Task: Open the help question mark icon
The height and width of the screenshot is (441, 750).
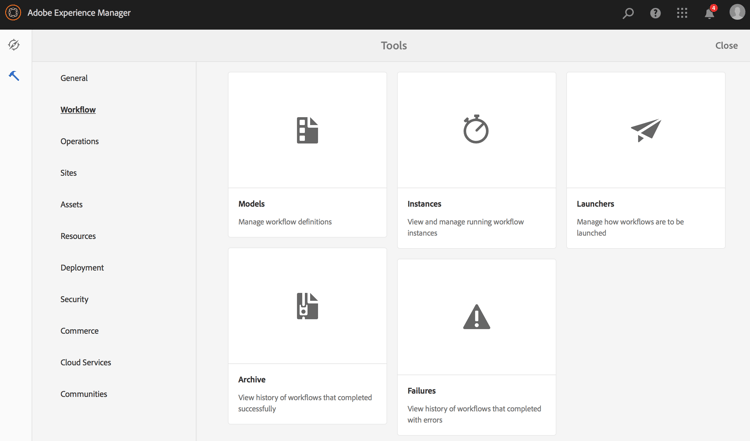Action: 655,13
